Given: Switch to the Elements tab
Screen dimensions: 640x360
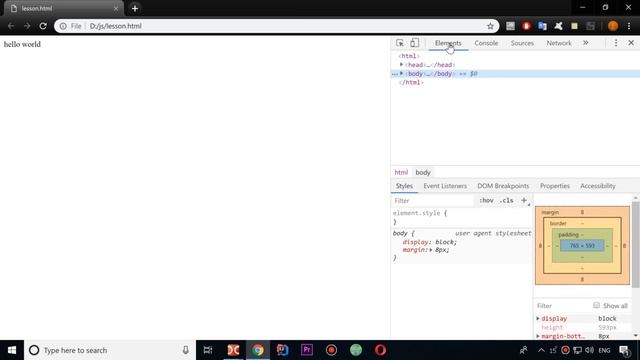Looking at the screenshot, I should pos(448,43).
